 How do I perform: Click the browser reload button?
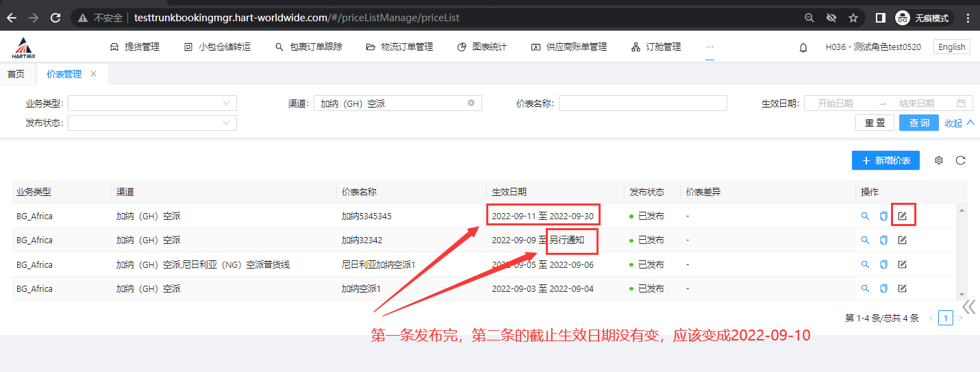click(x=56, y=17)
